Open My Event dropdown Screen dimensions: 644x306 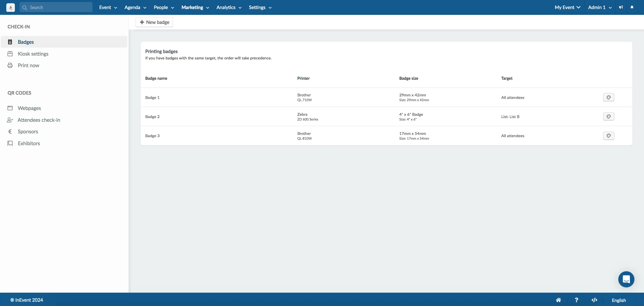click(x=567, y=7)
